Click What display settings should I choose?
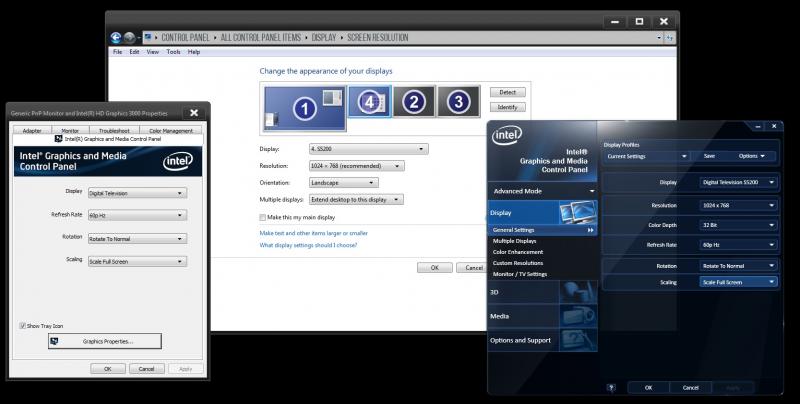 tap(308, 245)
